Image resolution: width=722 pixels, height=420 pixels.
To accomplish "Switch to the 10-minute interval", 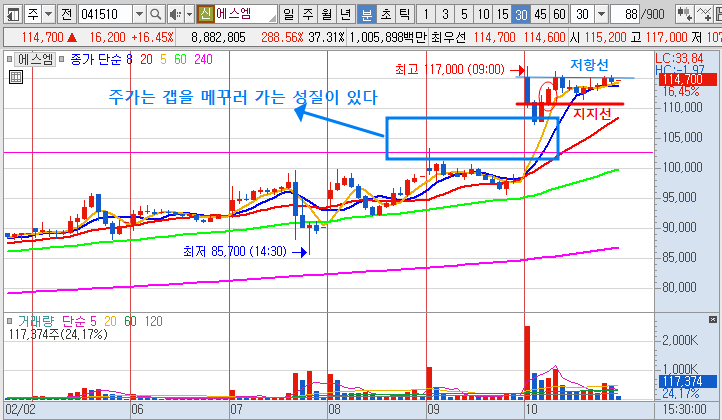I will point(483,14).
